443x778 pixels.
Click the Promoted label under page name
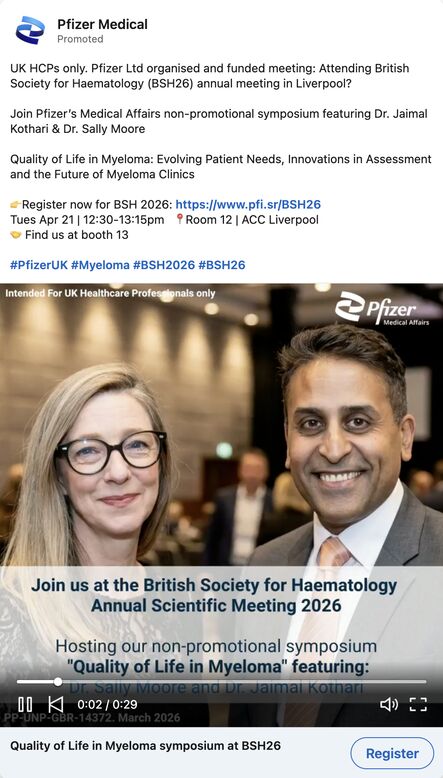tap(80, 39)
